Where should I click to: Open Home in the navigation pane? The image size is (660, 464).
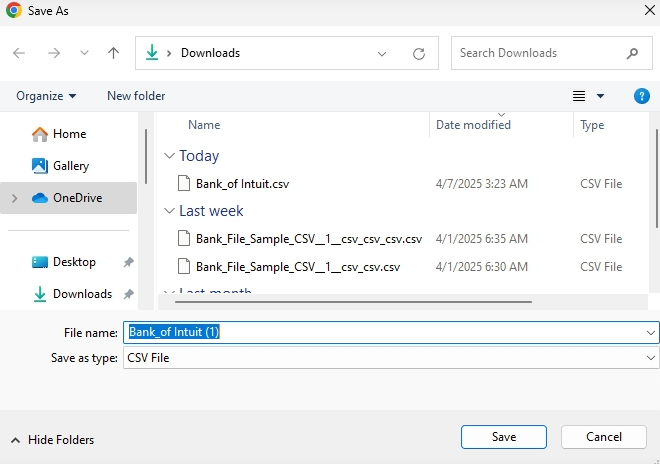click(x=69, y=134)
